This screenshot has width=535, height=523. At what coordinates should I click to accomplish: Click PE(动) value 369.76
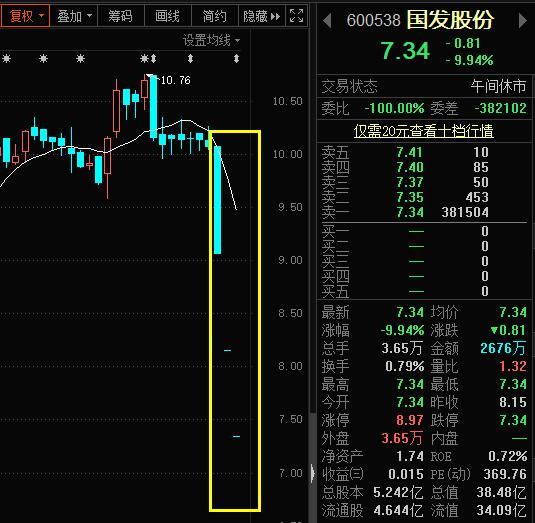[x=505, y=474]
